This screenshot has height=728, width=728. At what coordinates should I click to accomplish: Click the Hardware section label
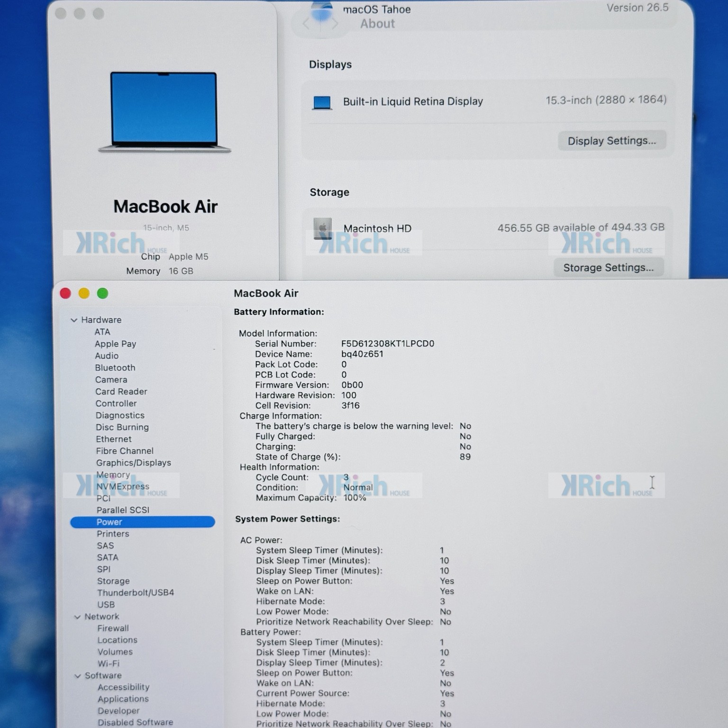101,320
